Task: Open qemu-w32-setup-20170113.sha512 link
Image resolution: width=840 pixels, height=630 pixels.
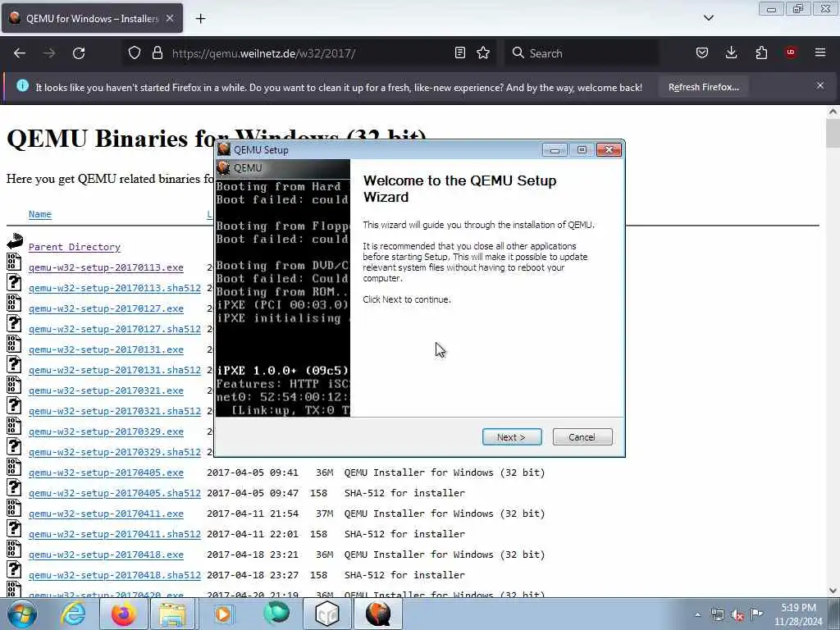Action: pyautogui.click(x=115, y=288)
